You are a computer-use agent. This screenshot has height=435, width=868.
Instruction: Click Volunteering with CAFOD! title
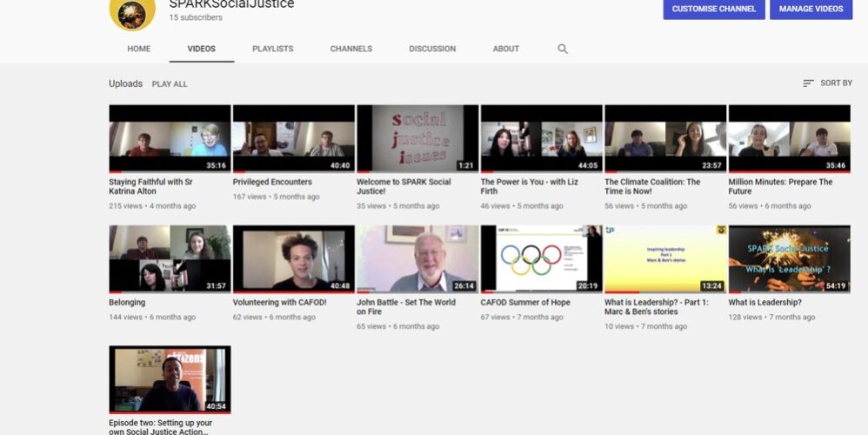(279, 303)
